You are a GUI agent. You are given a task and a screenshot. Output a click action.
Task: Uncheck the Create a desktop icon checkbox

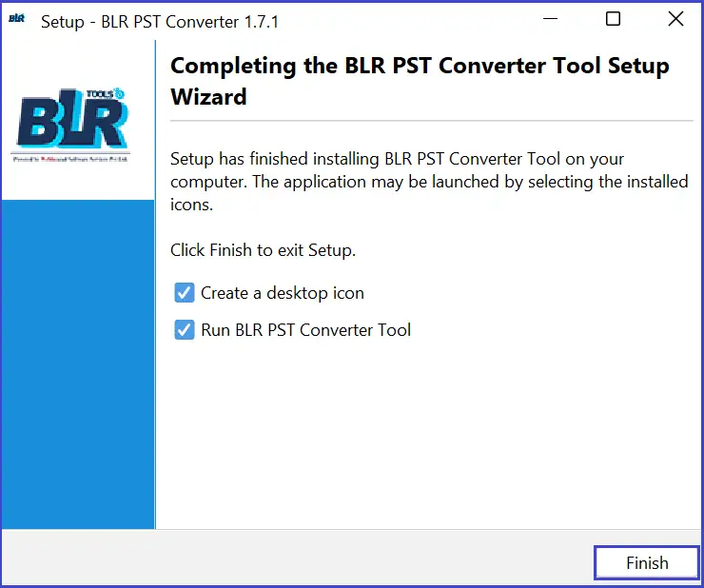point(184,292)
